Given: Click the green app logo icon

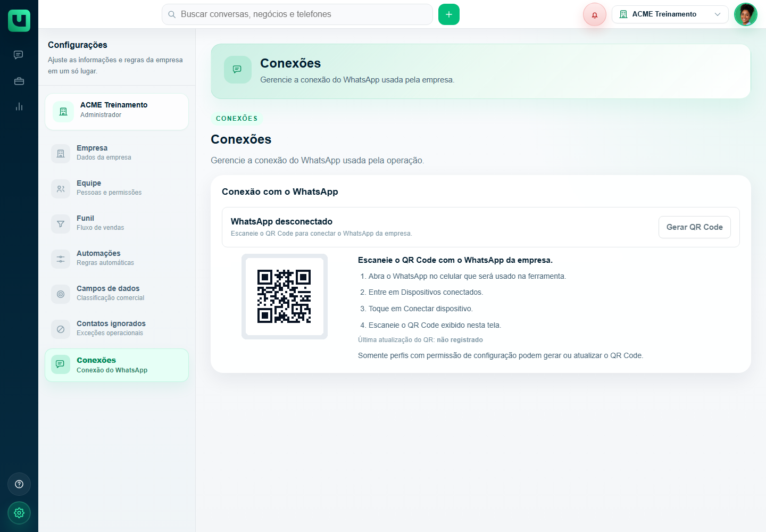Looking at the screenshot, I should pyautogui.click(x=19, y=20).
